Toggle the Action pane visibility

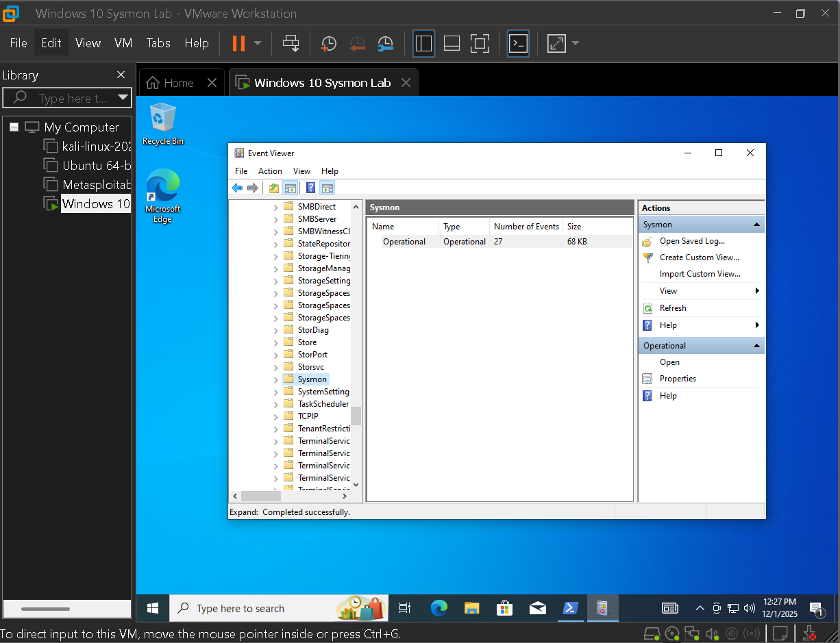tap(327, 188)
